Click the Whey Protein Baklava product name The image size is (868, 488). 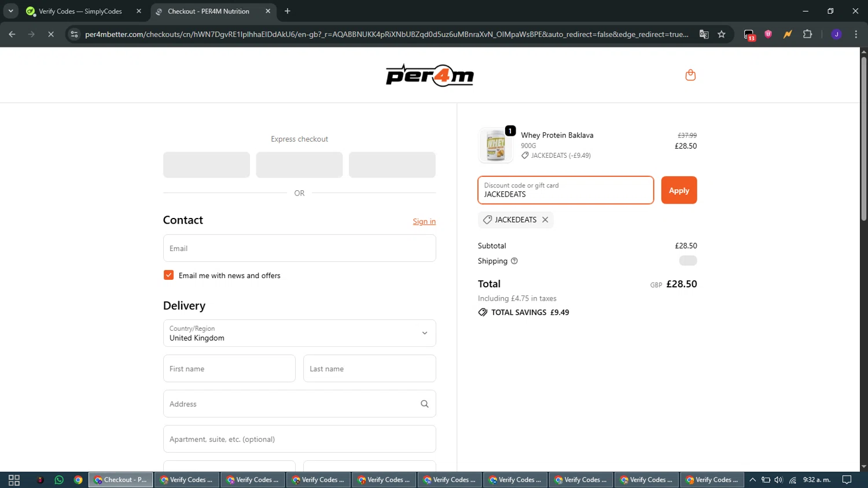pos(557,135)
